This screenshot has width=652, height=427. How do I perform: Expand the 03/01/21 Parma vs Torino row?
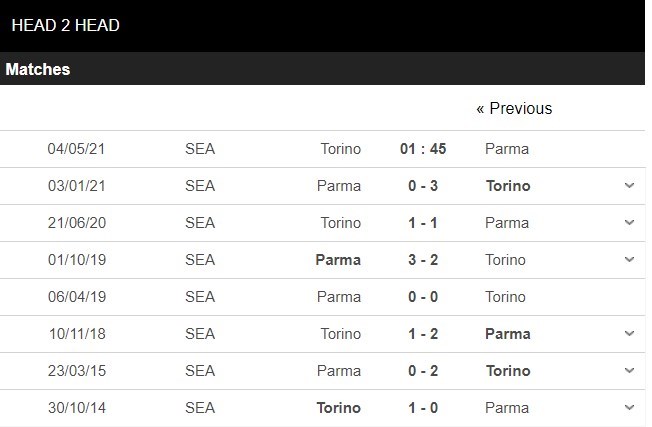(629, 186)
